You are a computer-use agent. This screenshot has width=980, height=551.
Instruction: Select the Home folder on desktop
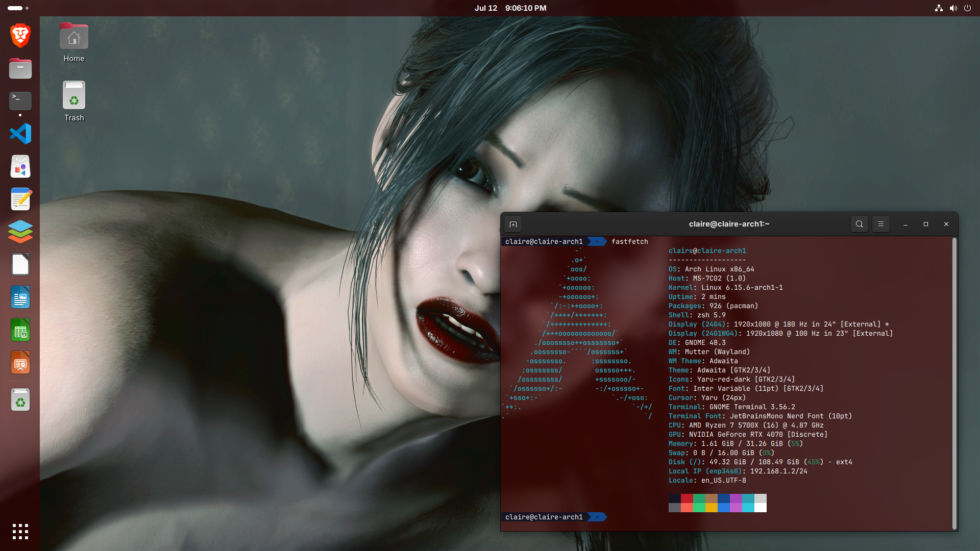(74, 43)
